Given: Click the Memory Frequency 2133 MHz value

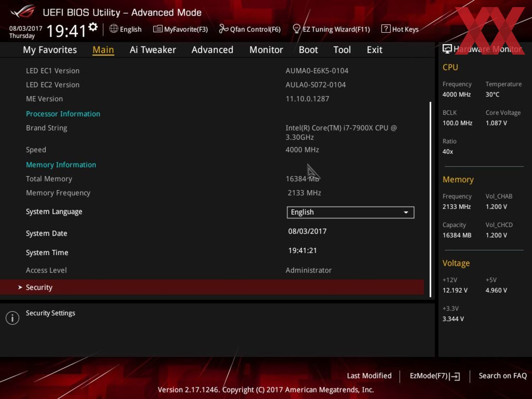Looking at the screenshot, I should [x=304, y=192].
